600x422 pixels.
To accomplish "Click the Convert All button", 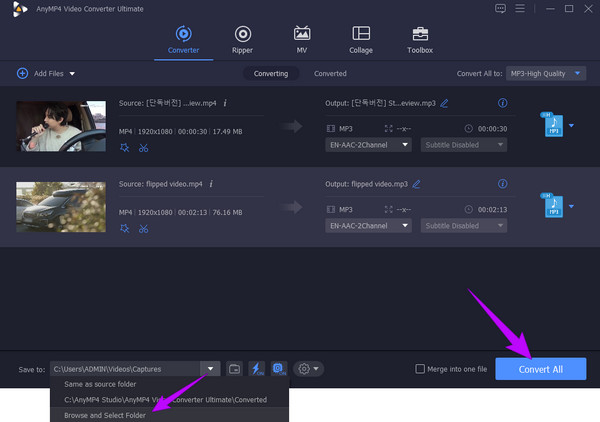I will tap(540, 369).
